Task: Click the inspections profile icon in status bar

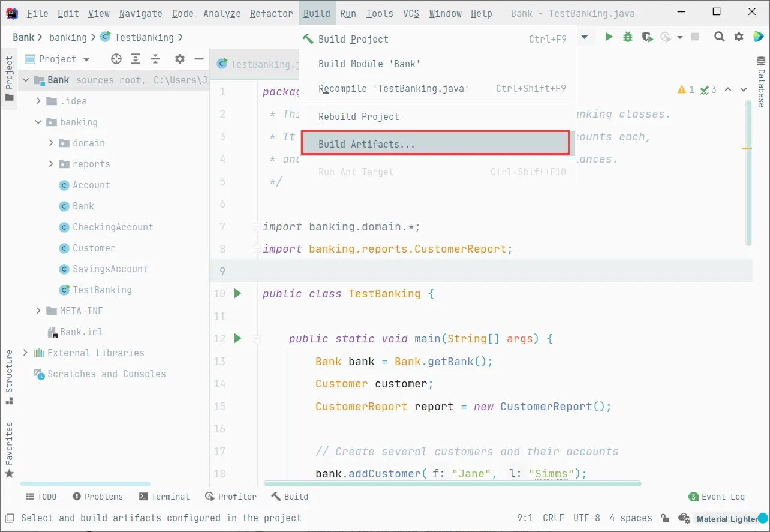Action: pos(684,518)
